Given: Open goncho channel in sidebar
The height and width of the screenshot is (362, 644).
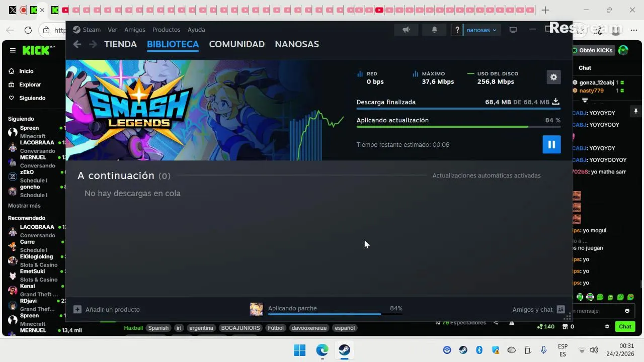Looking at the screenshot, I should [36, 191].
